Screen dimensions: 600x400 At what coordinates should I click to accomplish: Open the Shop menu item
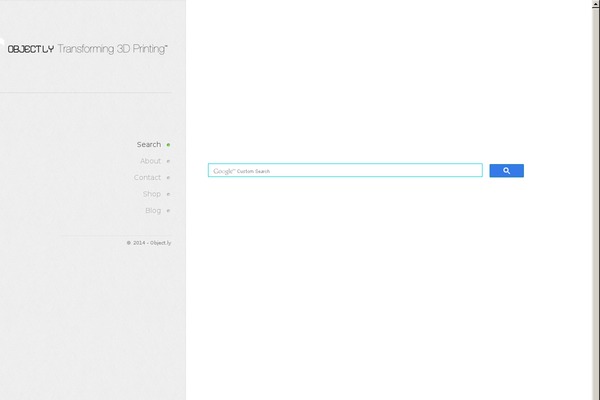(x=152, y=194)
